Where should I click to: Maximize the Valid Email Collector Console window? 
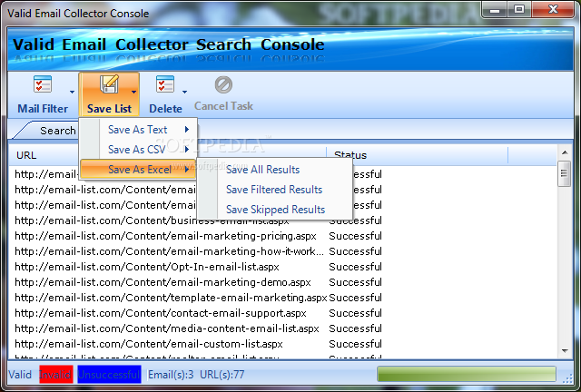click(519, 10)
